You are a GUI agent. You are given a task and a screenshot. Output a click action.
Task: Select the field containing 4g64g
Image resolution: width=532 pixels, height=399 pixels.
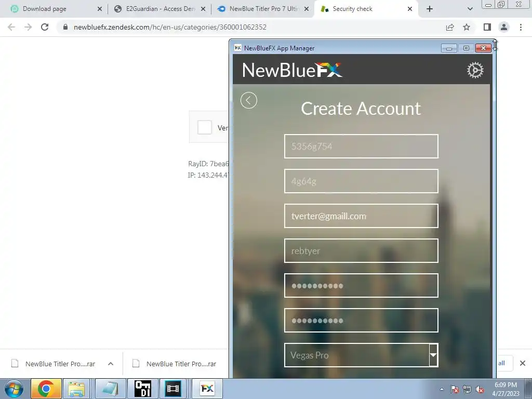361,181
